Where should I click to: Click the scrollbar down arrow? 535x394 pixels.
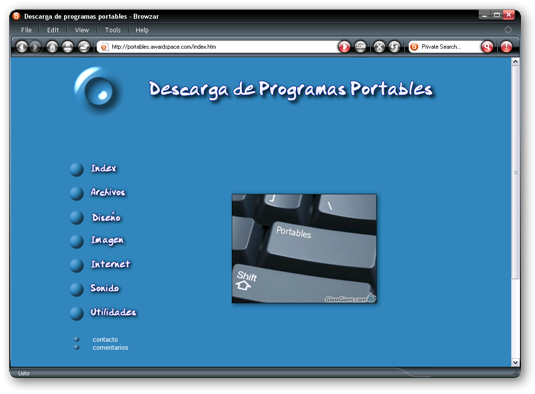pyautogui.click(x=515, y=362)
